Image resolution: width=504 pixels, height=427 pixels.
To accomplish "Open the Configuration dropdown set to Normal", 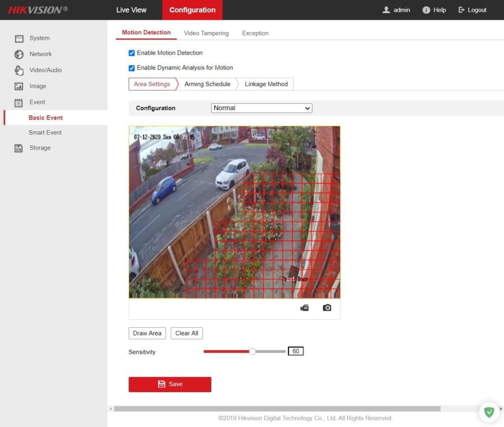I will click(261, 108).
